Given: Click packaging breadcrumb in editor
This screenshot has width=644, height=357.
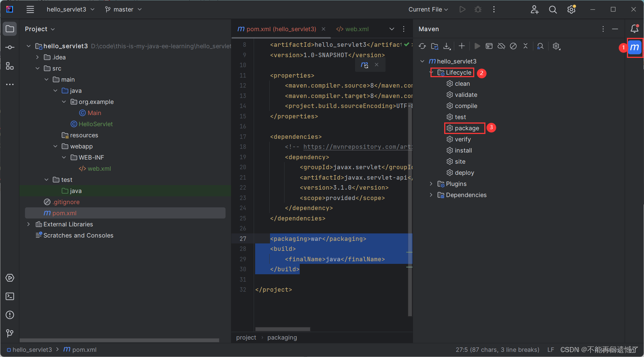Looking at the screenshot, I should click(282, 337).
